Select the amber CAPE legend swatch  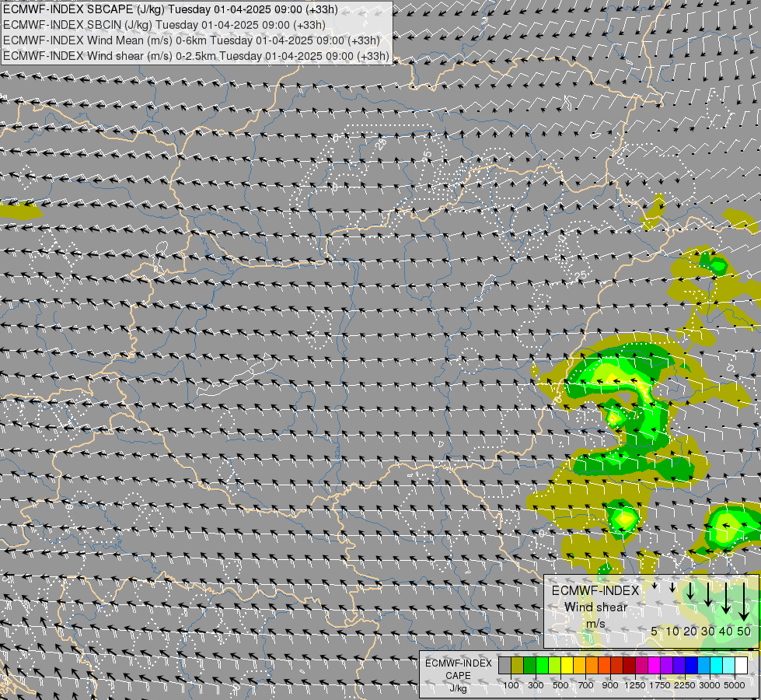pos(580,665)
